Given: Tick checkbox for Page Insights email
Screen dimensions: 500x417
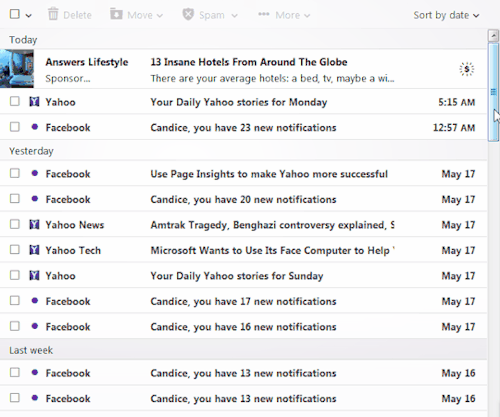Looking at the screenshot, I should coord(15,173).
